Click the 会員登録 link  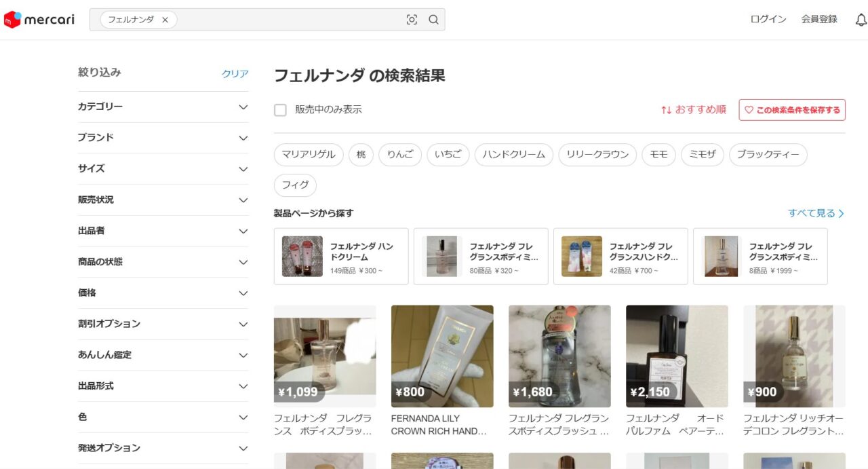pos(819,20)
